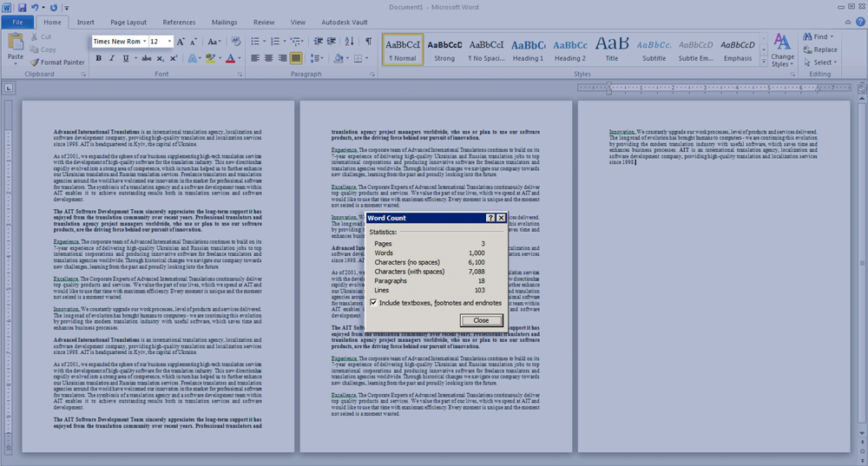The image size is (868, 466).
Task: Cut the selected text
Action: pos(41,36)
